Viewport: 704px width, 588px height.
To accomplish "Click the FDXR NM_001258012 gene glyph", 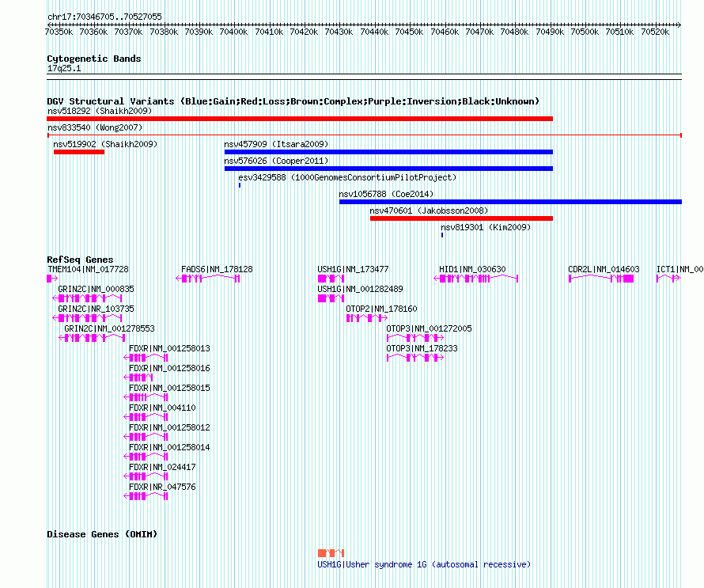I will [146, 437].
